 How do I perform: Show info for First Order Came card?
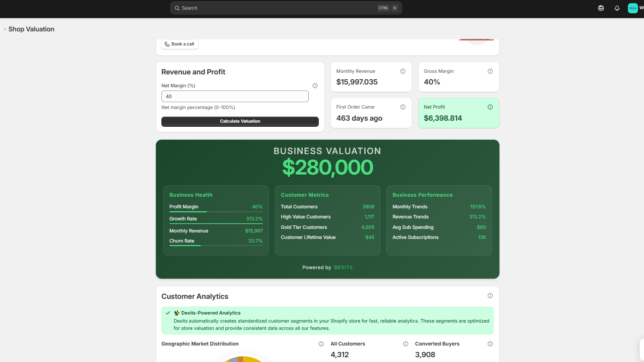[403, 107]
